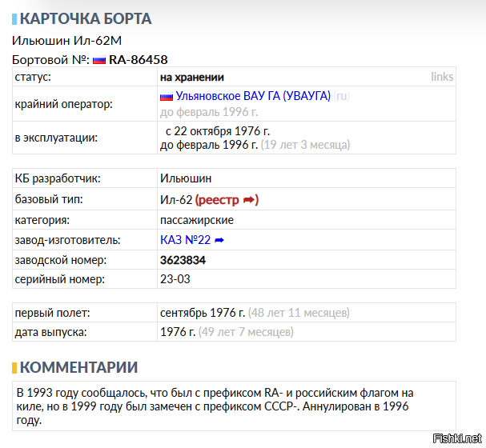Click the 'завод-изготовитель:' row label

point(67,240)
